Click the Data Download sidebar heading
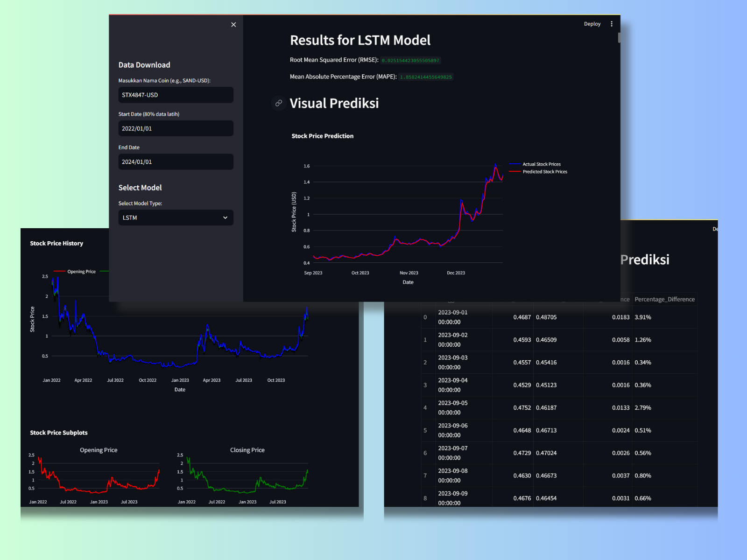The height and width of the screenshot is (560, 747). (x=144, y=65)
